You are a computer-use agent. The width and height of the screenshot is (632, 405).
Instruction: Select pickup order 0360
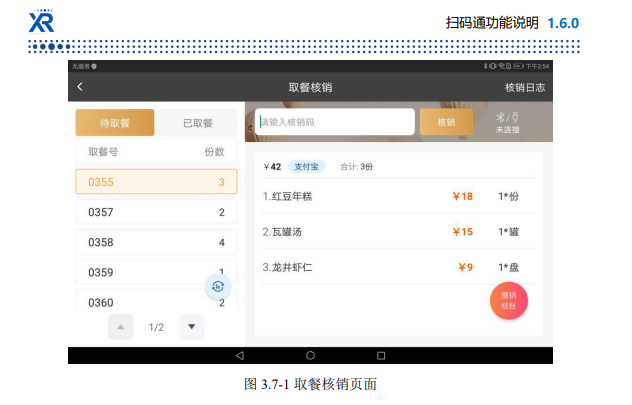(156, 300)
